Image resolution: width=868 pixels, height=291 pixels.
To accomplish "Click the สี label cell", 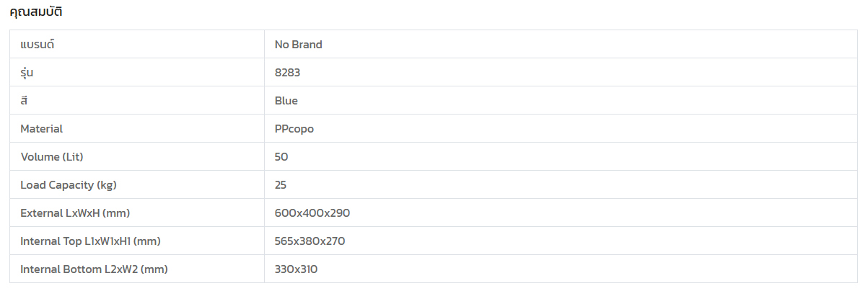I will point(25,101).
